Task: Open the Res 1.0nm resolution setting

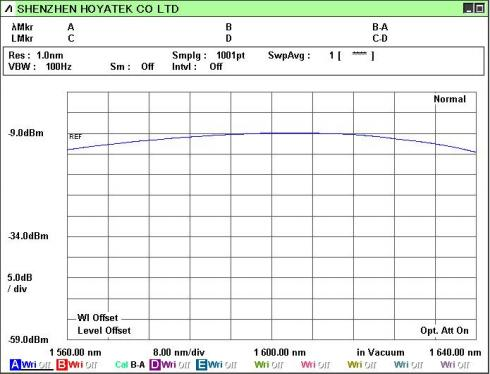Action: (x=36, y=55)
